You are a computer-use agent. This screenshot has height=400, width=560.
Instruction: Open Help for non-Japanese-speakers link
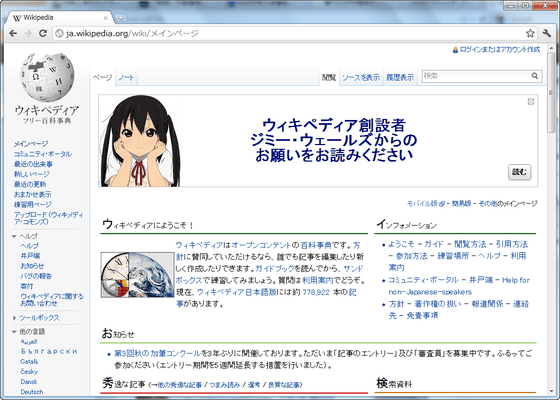[459, 286]
